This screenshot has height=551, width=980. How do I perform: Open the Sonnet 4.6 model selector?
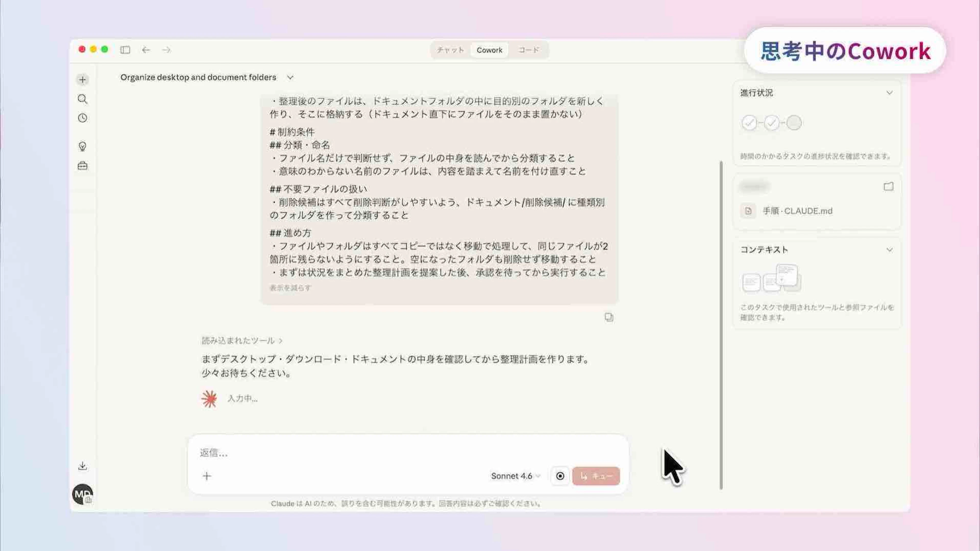[515, 476]
